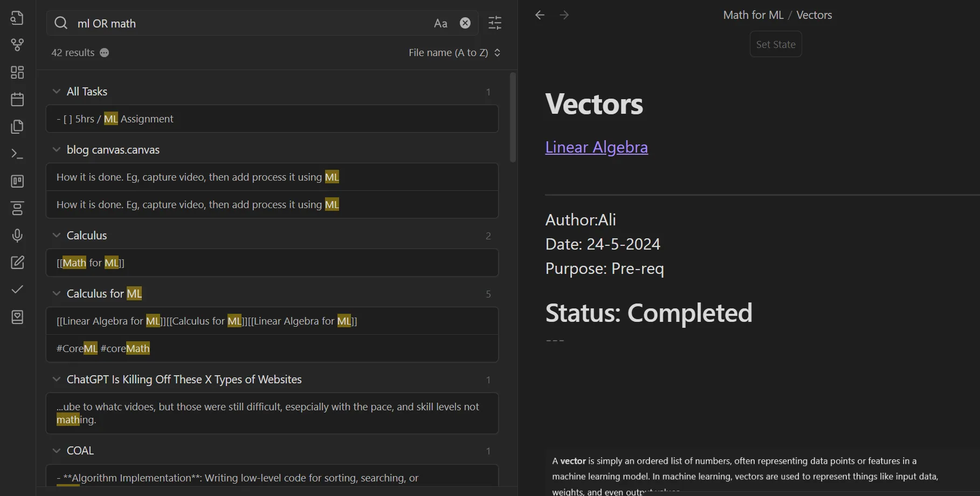Open the graph view icon in sidebar
Viewport: 980px width, 496px height.
17,45
